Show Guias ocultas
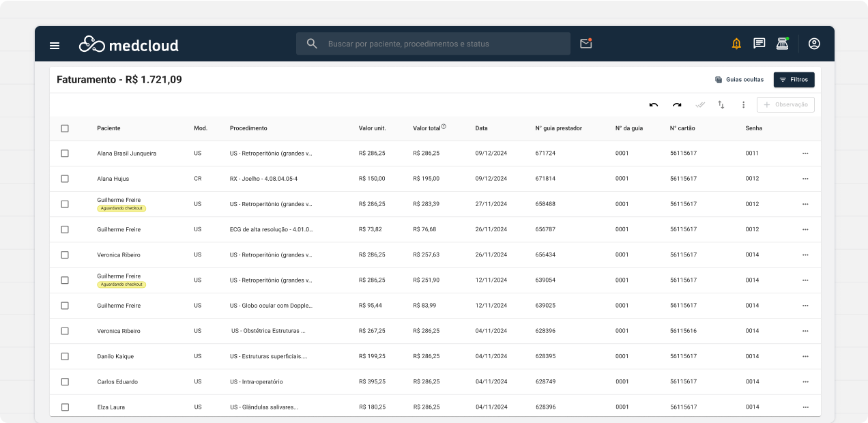 (x=739, y=80)
